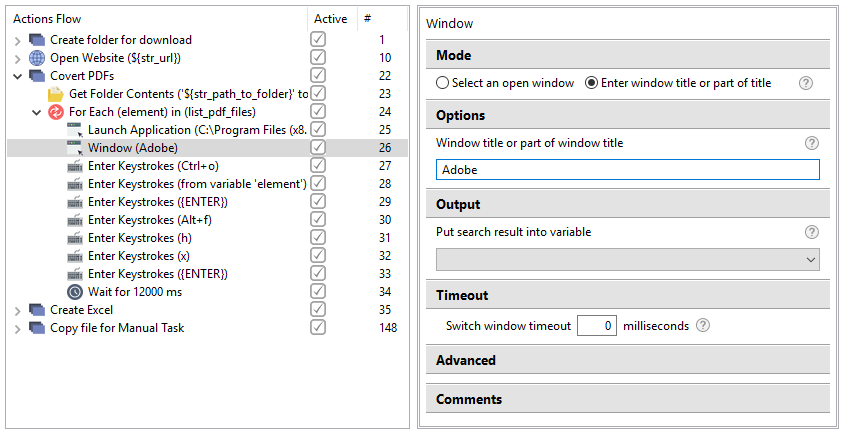Click the keyboard icon for Enter Keystrokes (Ctrl+o)
Image resolution: width=844 pixels, height=434 pixels.
74,166
